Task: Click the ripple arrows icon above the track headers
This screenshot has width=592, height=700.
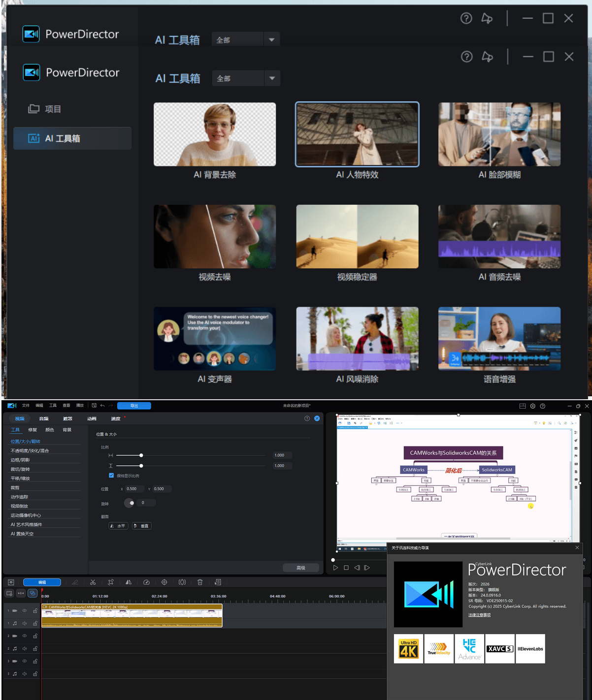Action: click(x=21, y=593)
